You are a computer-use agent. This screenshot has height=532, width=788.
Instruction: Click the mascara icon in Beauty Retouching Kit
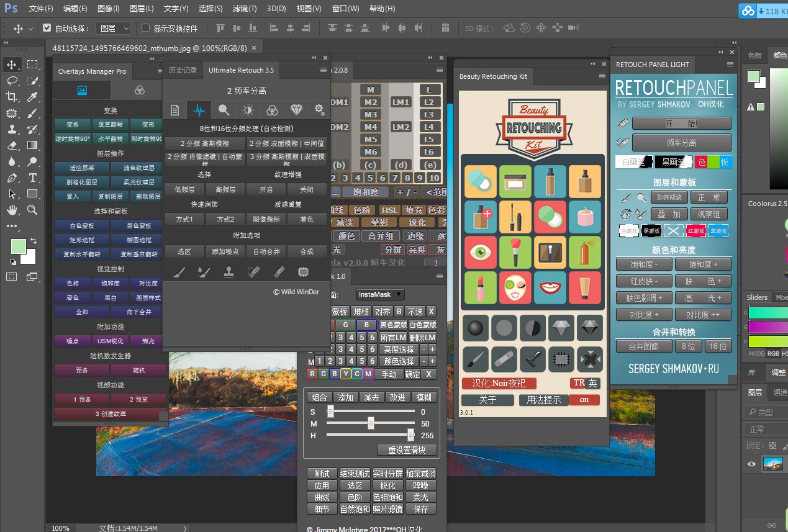(515, 217)
